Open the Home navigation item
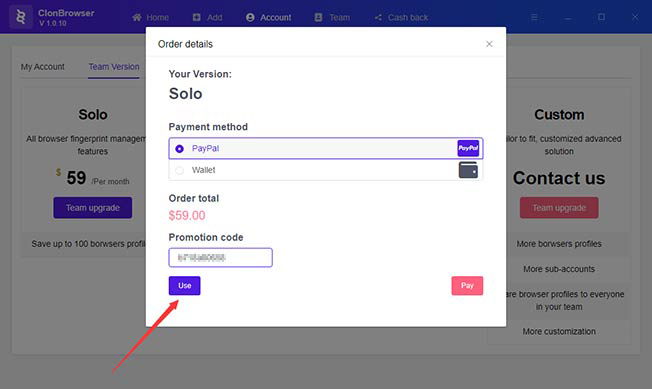This screenshot has height=389, width=652. click(151, 17)
